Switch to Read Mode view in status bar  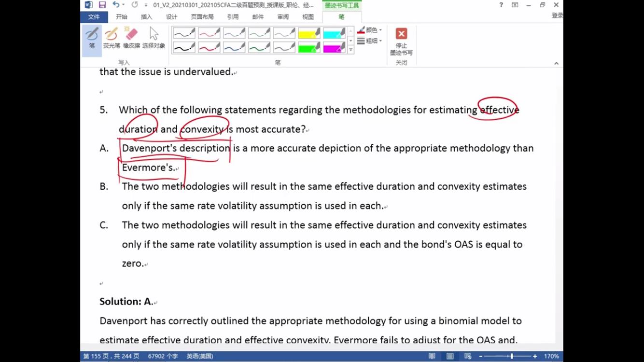(x=432, y=356)
